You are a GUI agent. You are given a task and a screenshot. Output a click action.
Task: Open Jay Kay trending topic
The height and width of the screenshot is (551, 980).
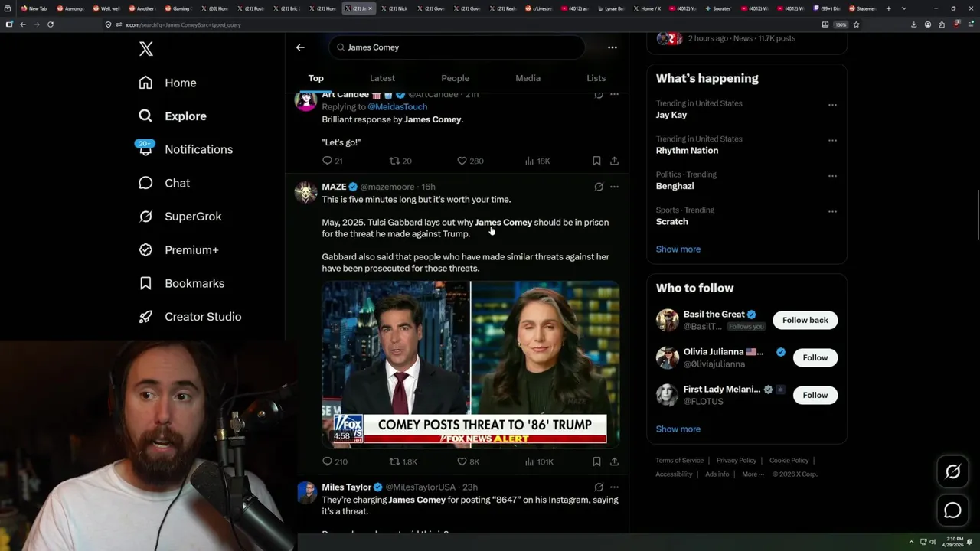(671, 115)
